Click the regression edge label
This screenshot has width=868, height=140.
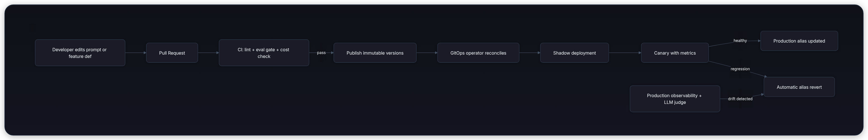click(x=740, y=69)
